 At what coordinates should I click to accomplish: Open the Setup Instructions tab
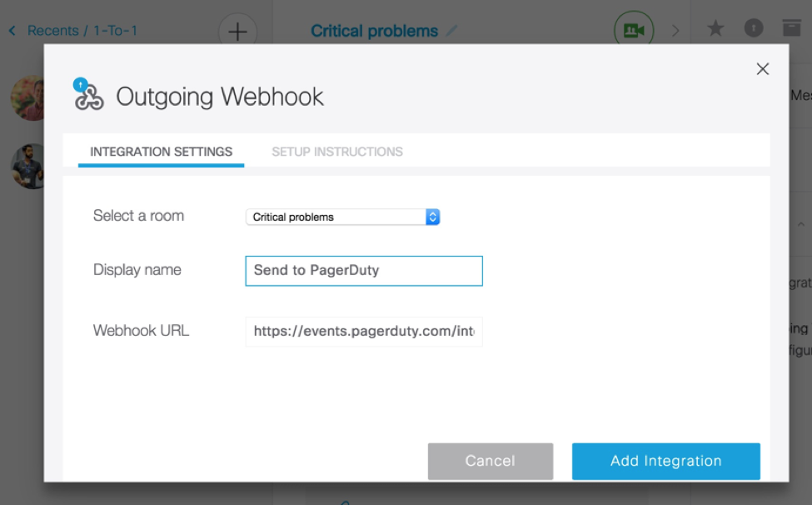[337, 152]
